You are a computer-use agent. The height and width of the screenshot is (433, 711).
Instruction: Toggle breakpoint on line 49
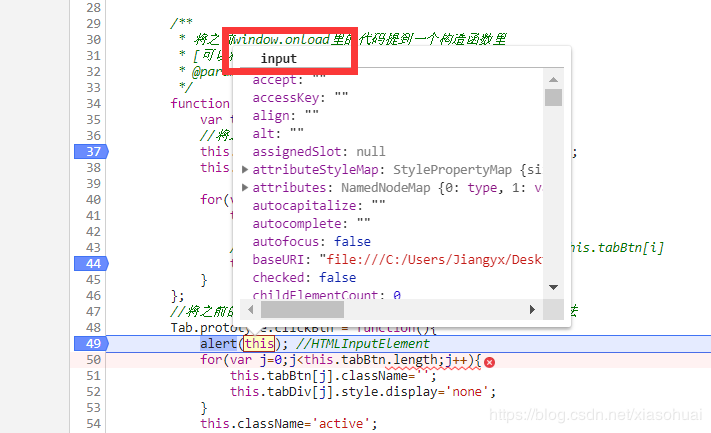pyautogui.click(x=92, y=344)
